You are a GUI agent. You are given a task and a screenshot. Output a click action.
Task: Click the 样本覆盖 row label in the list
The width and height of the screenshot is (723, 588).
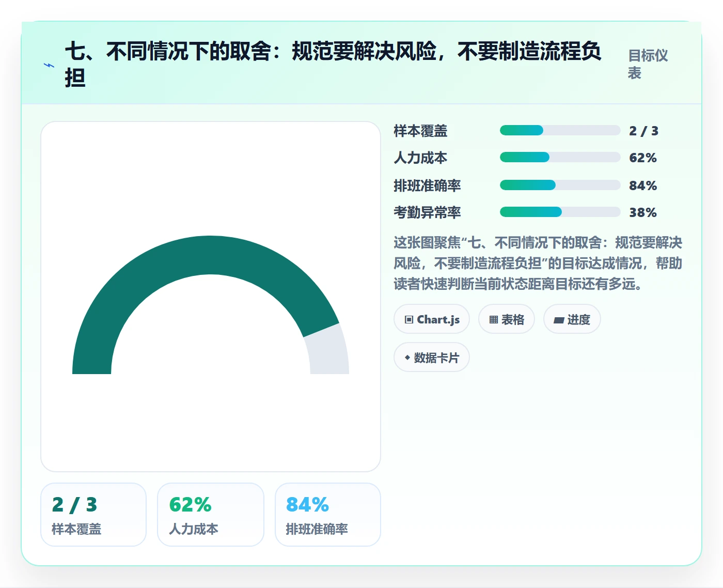(x=420, y=131)
